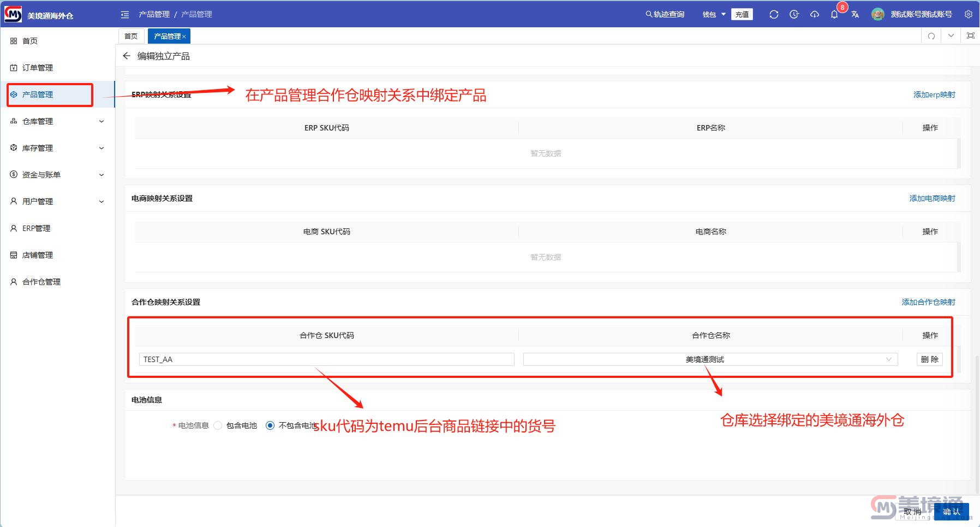Open settings gear in top-right header
The height and width of the screenshot is (527, 980).
(969, 14)
